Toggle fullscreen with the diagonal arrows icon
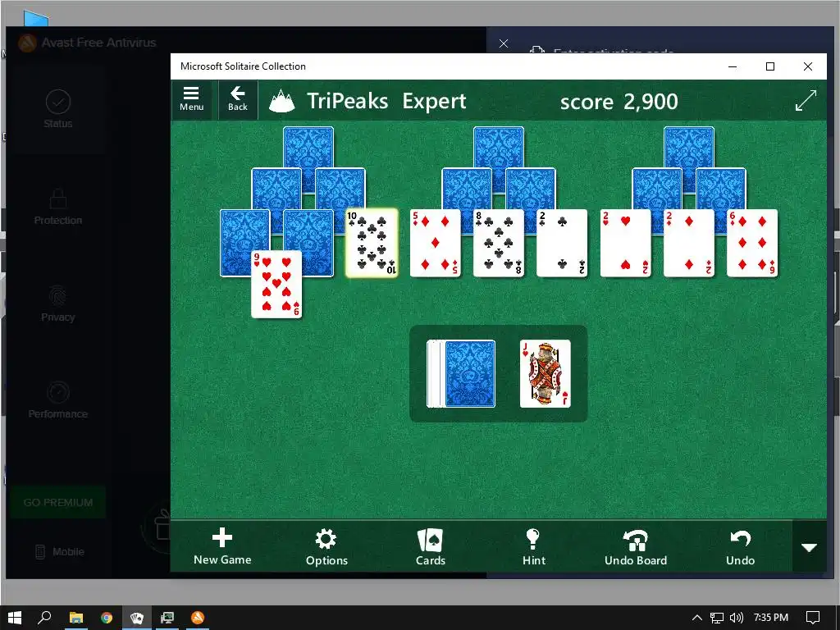Screen dimensions: 840x630 (x=806, y=100)
